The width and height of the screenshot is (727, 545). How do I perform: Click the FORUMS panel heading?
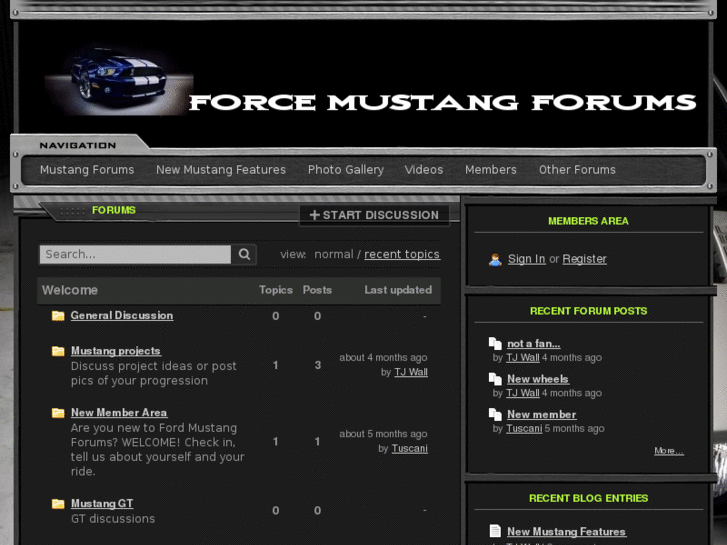[114, 210]
